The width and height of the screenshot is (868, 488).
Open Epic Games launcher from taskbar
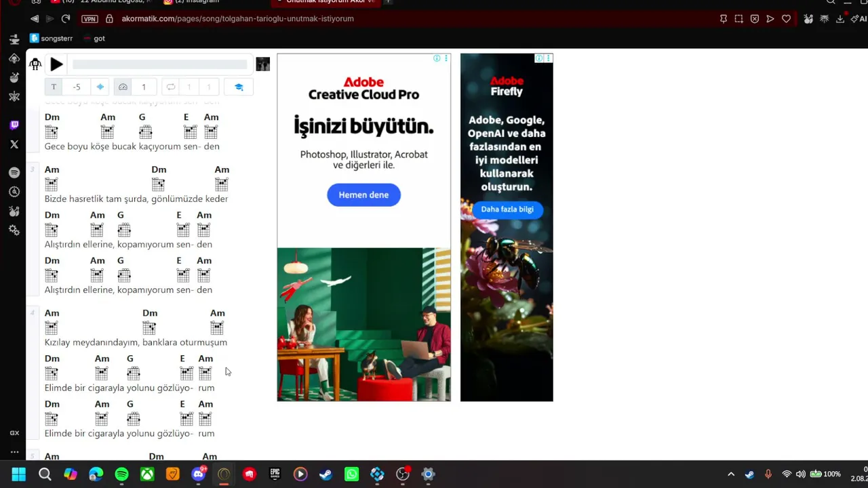(x=275, y=474)
